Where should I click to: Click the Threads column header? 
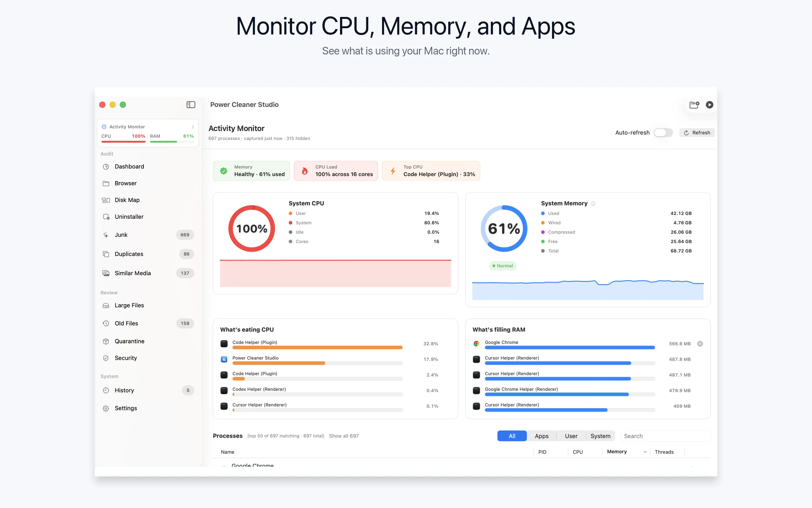click(x=664, y=452)
